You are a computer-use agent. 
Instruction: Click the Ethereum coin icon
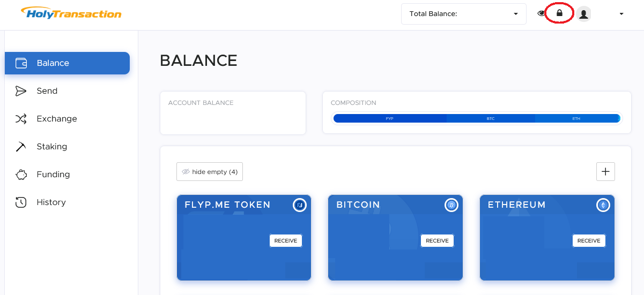(603, 205)
